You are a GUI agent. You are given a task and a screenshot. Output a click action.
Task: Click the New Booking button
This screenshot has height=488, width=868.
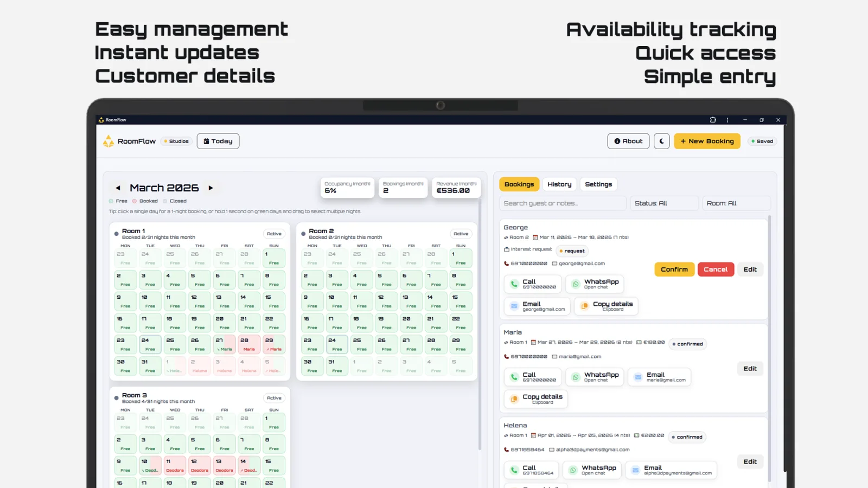tap(707, 141)
